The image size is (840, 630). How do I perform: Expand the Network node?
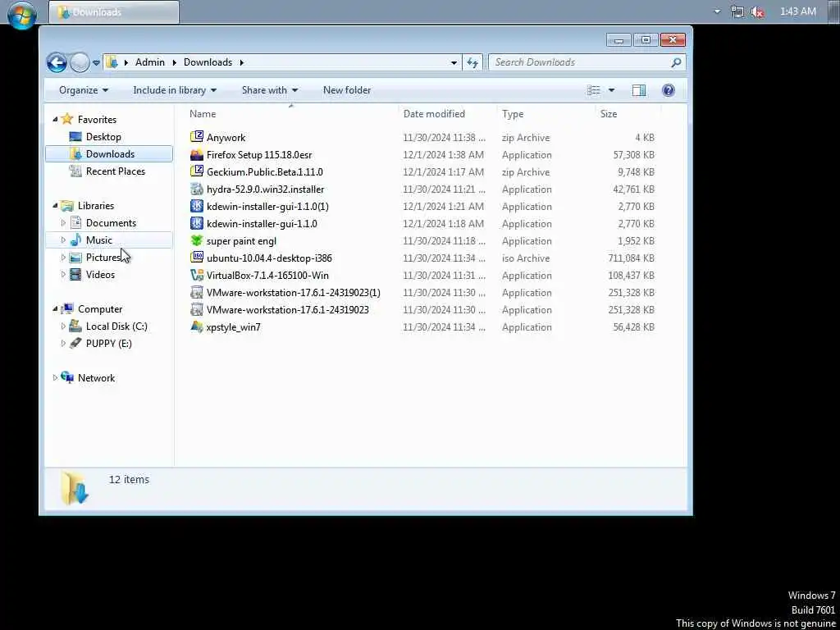coord(55,377)
